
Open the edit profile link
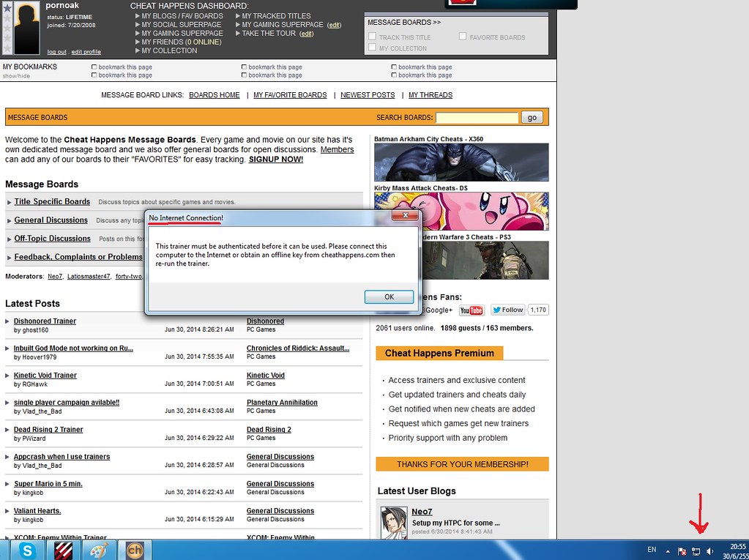pyautogui.click(x=86, y=51)
